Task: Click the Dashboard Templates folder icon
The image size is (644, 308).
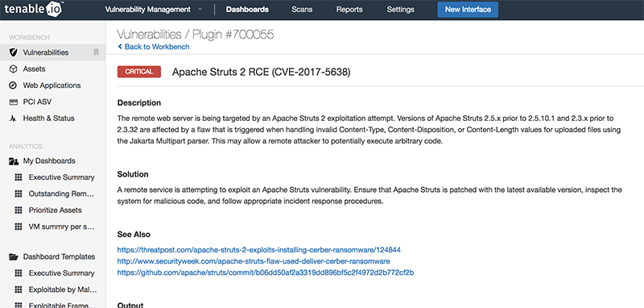Action: pyautogui.click(x=14, y=257)
